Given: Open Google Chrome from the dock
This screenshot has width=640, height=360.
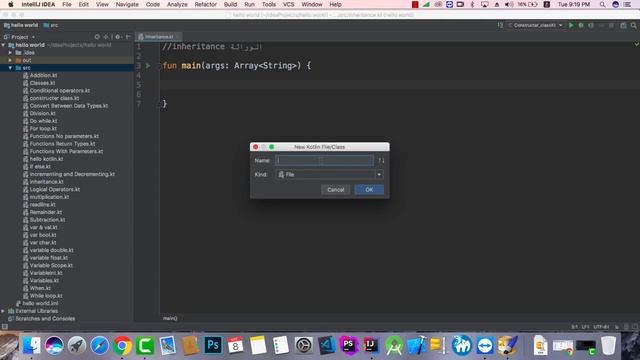Looking at the screenshot, I should [122, 345].
